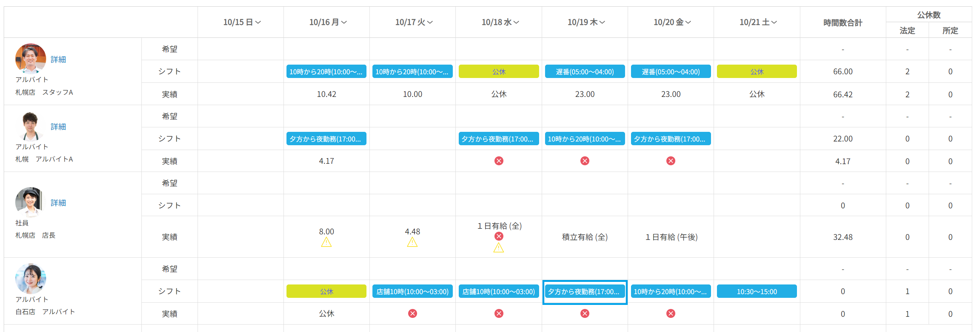Image resolution: width=980 pixels, height=332 pixels.
Task: Select スタッフA's 公休 shift on 10/18
Action: point(498,71)
